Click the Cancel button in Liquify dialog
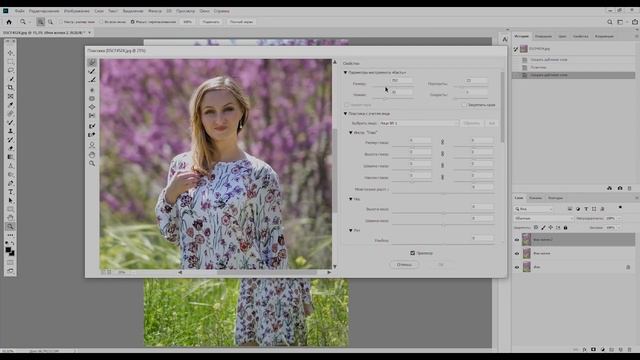The width and height of the screenshot is (640, 360). click(404, 264)
